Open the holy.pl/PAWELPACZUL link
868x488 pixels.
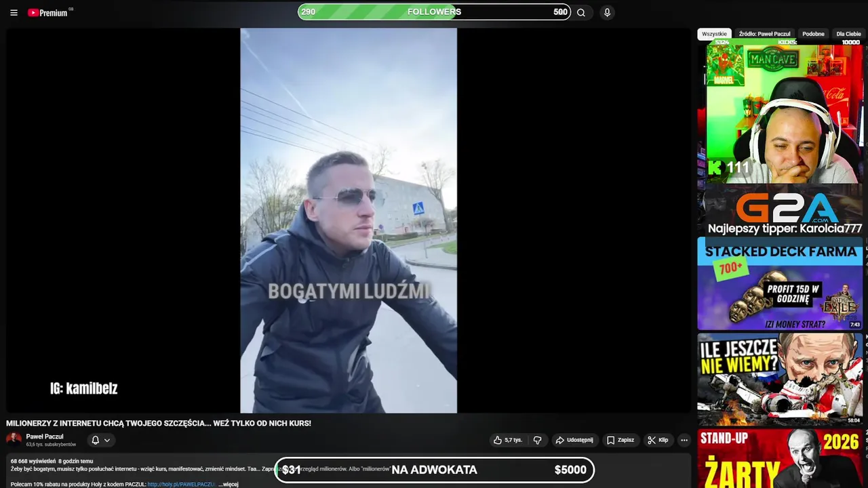(x=181, y=484)
